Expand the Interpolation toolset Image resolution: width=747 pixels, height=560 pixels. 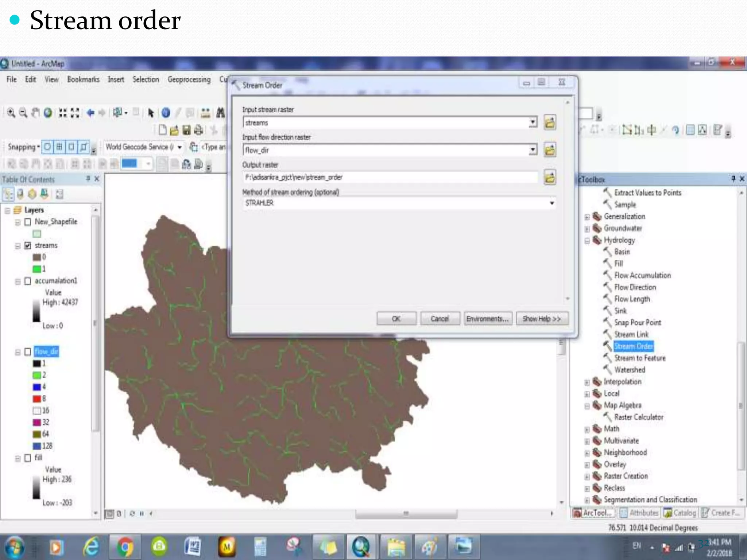pyautogui.click(x=587, y=382)
